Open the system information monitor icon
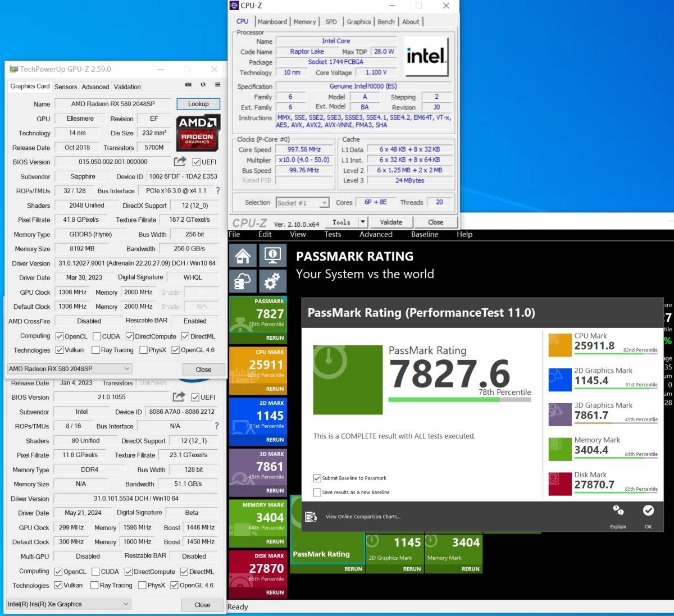 click(272, 256)
